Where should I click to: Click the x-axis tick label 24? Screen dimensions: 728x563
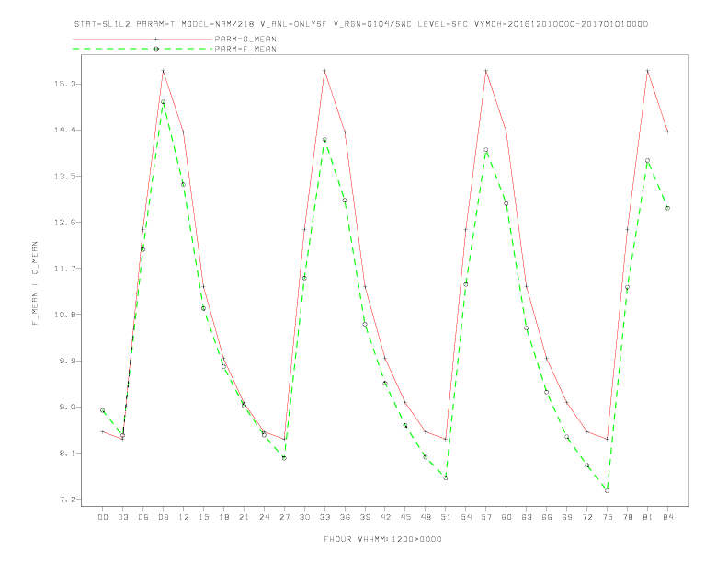264,517
